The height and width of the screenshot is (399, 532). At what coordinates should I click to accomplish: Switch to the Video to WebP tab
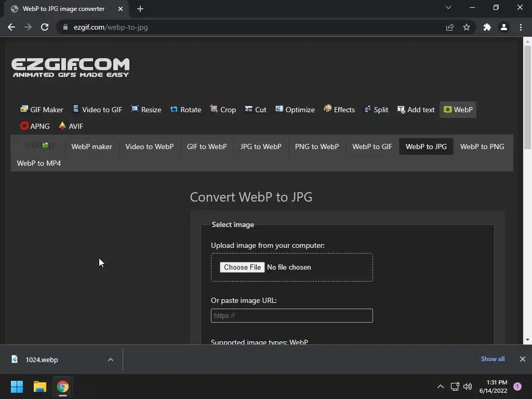[150, 147]
